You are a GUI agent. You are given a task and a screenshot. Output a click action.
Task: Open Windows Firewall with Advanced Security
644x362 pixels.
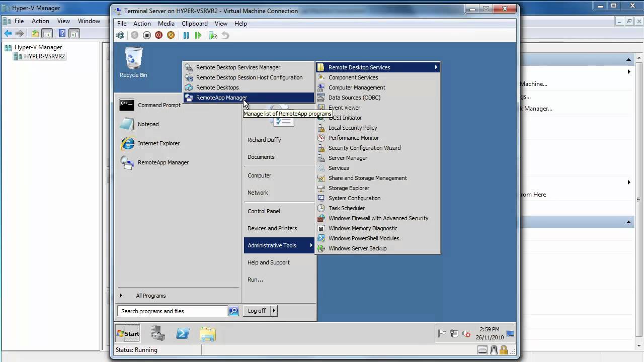378,218
